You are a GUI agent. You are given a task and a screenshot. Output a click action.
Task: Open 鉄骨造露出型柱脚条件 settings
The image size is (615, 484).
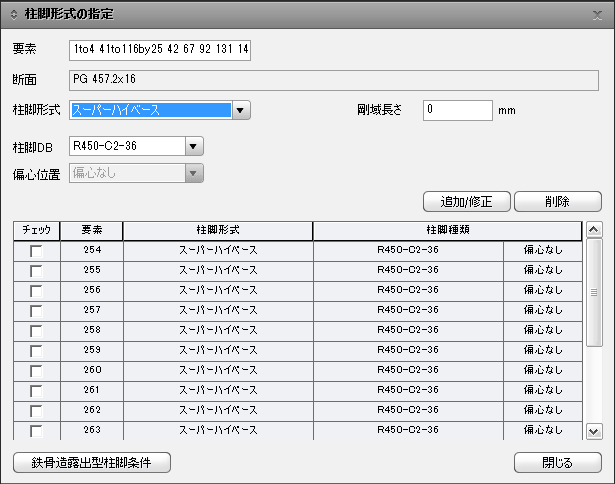92,463
